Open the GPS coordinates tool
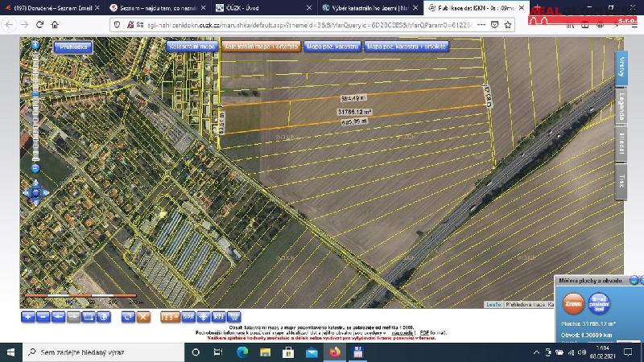The height and width of the screenshot is (362, 644). pyautogui.click(x=188, y=317)
